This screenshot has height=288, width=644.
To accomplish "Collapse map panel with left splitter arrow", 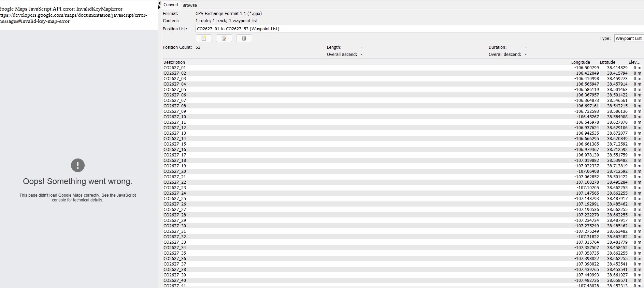I will [159, 3].
